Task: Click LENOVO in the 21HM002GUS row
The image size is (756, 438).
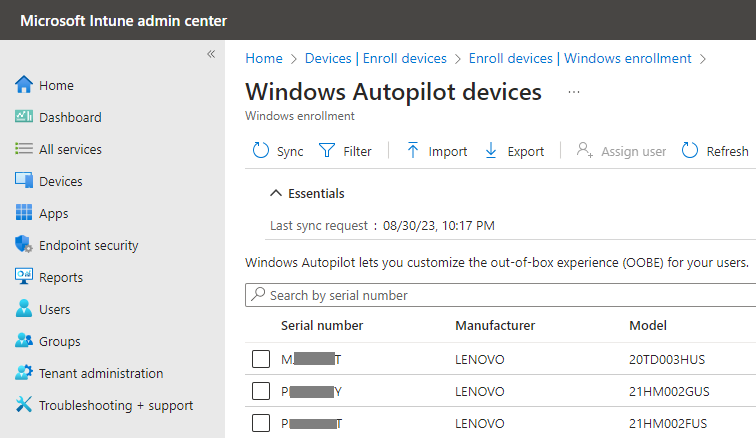Action: pyautogui.click(x=479, y=392)
